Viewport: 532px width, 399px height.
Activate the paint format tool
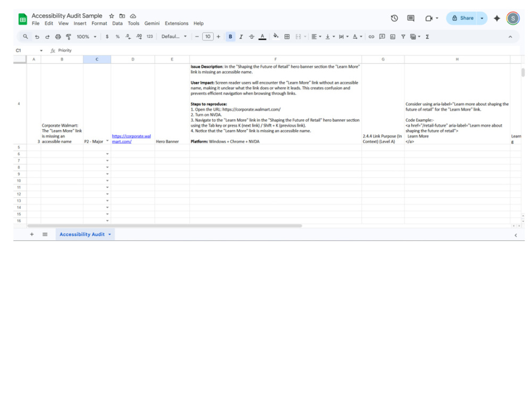pyautogui.click(x=69, y=37)
